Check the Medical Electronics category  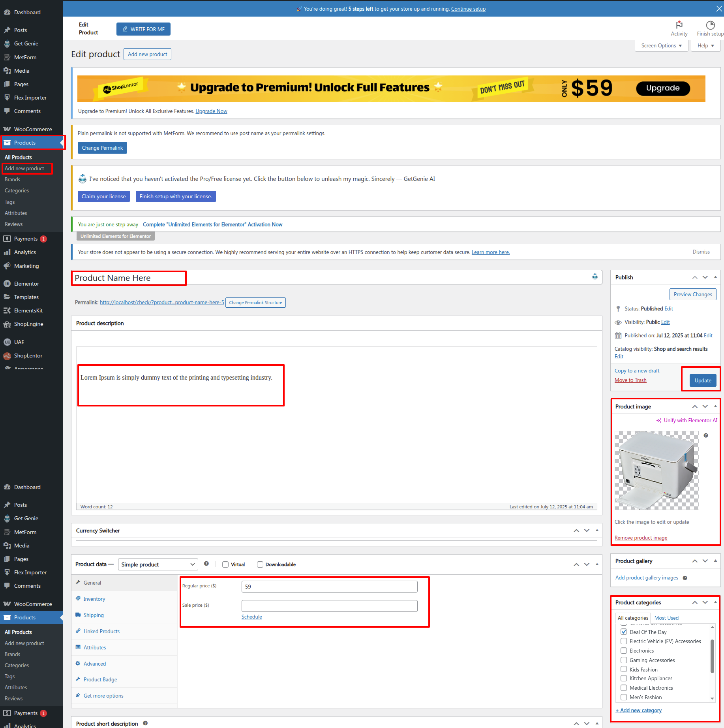tap(624, 688)
